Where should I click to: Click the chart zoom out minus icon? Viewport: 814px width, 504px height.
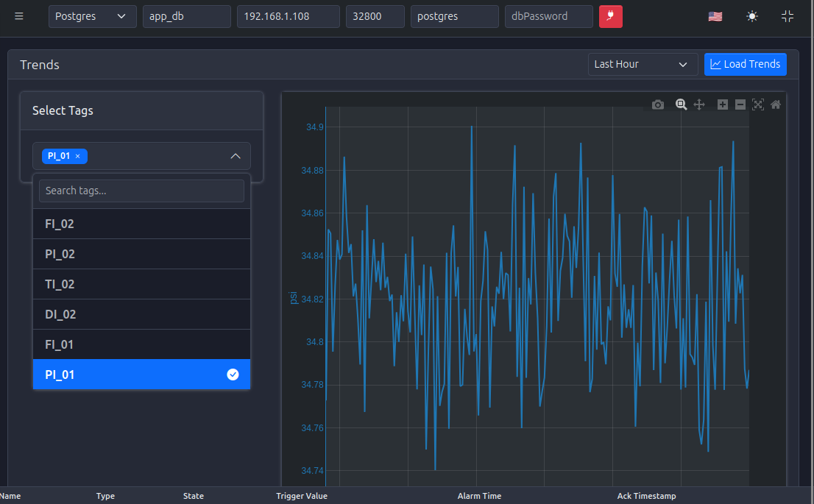[740, 104]
